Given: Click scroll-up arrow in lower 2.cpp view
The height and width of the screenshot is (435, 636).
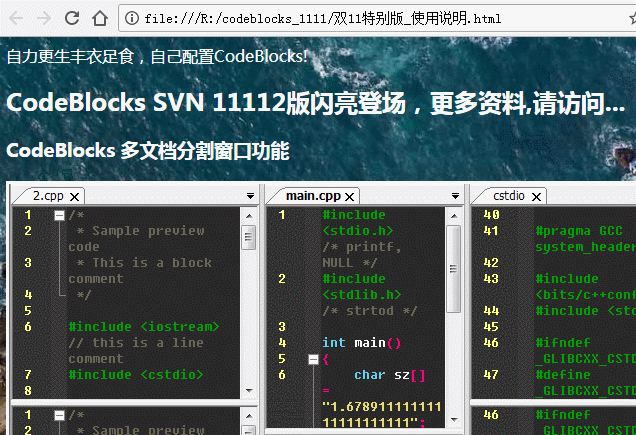Looking at the screenshot, I should click(x=249, y=416).
